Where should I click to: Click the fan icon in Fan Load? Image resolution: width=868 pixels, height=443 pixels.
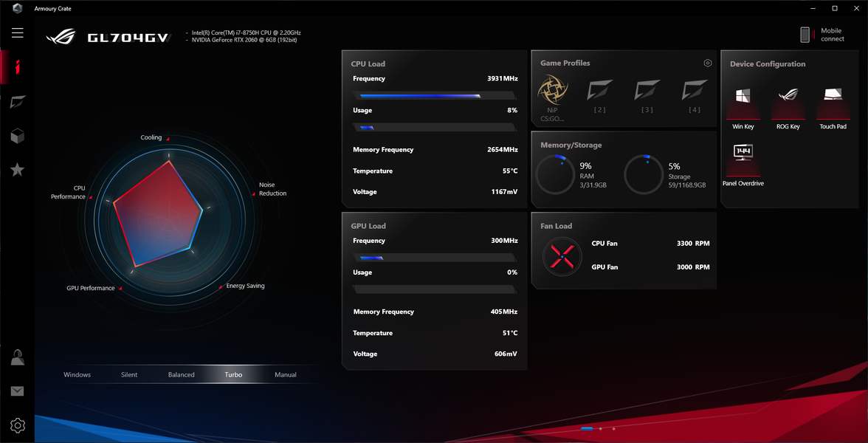tap(562, 257)
